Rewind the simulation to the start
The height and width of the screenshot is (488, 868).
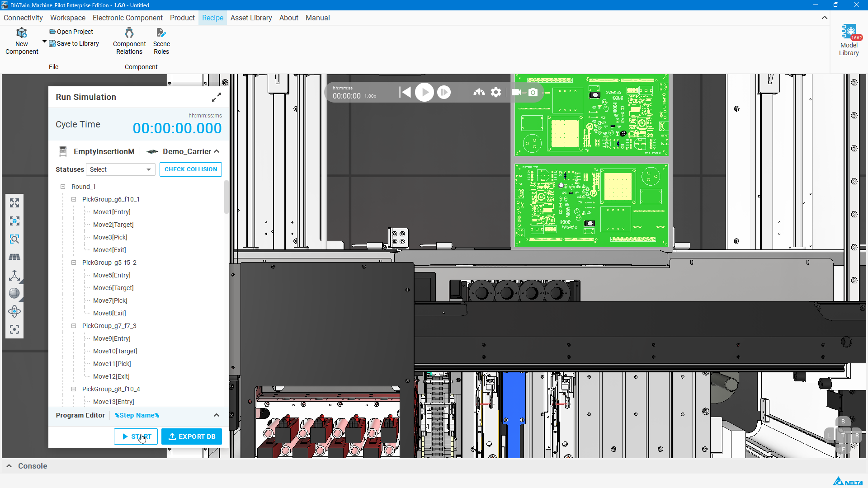tap(405, 92)
